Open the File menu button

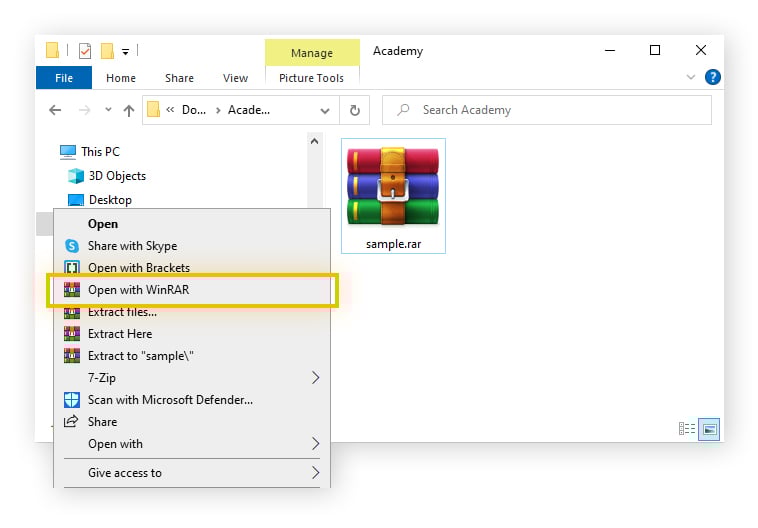click(x=64, y=78)
